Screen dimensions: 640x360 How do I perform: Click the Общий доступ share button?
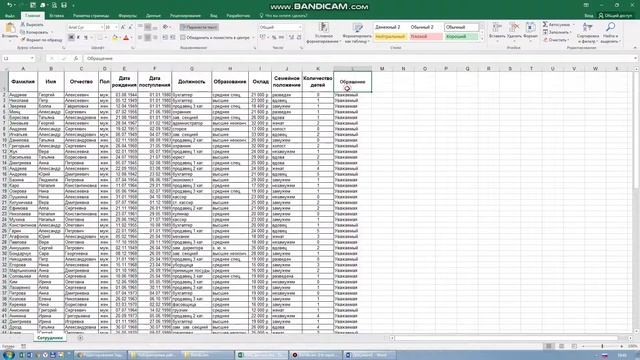click(x=616, y=16)
